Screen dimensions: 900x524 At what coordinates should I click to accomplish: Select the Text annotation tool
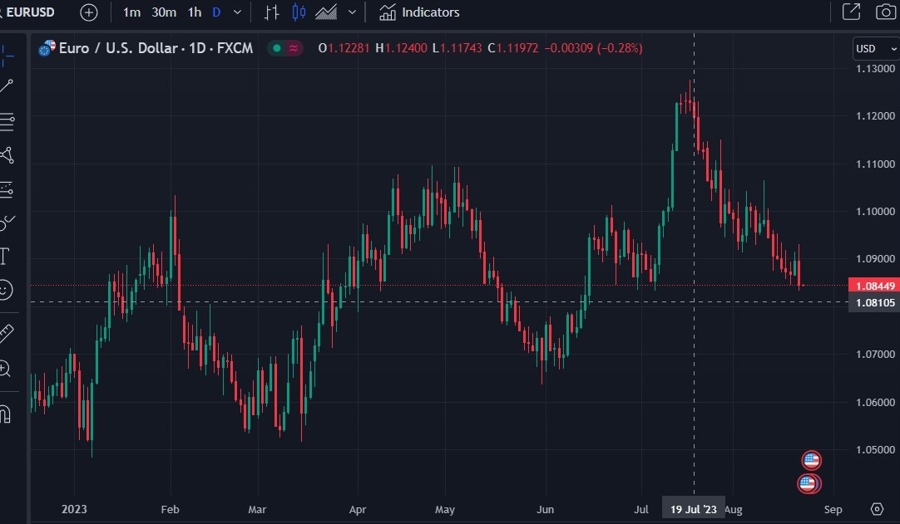point(5,256)
